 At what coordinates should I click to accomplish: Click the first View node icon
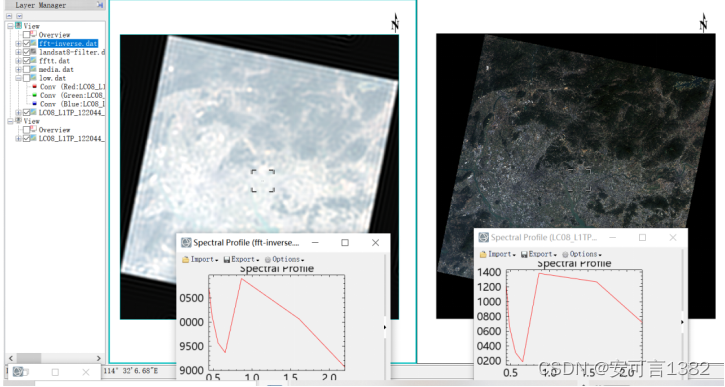click(x=18, y=26)
